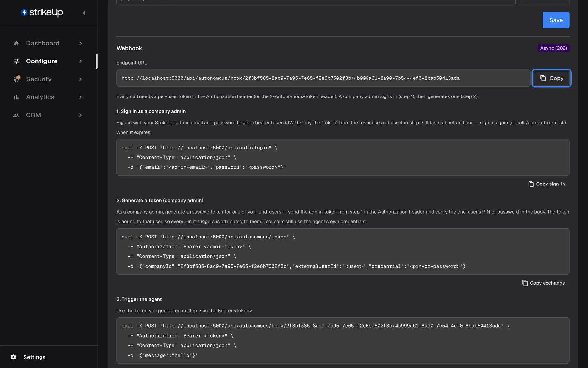Expand the Configure menu chevron
Image resolution: width=588 pixels, height=368 pixels.
pyautogui.click(x=80, y=61)
